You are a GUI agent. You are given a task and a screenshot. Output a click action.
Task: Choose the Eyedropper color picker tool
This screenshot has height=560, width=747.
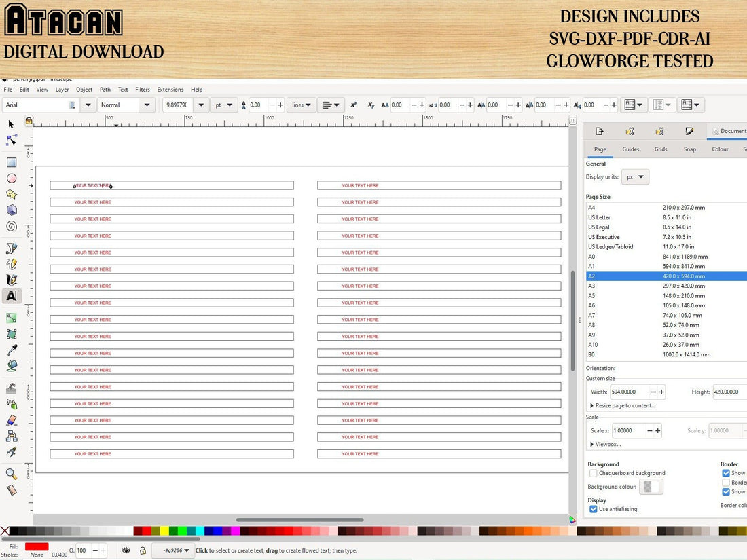click(x=11, y=349)
